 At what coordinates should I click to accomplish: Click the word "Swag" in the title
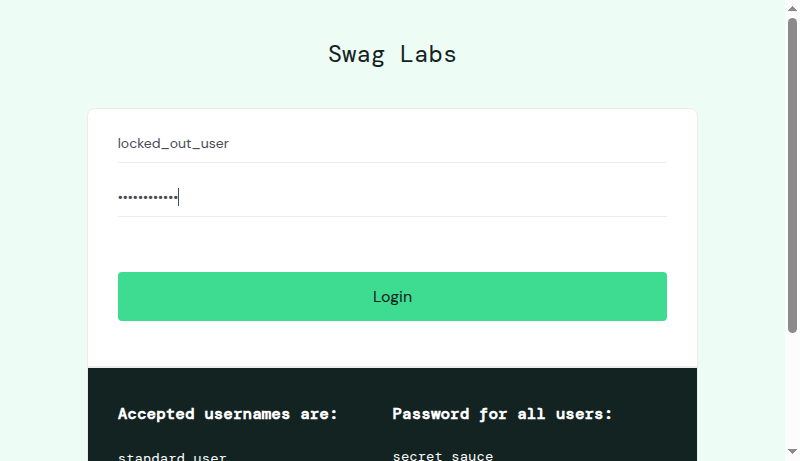[x=356, y=54]
